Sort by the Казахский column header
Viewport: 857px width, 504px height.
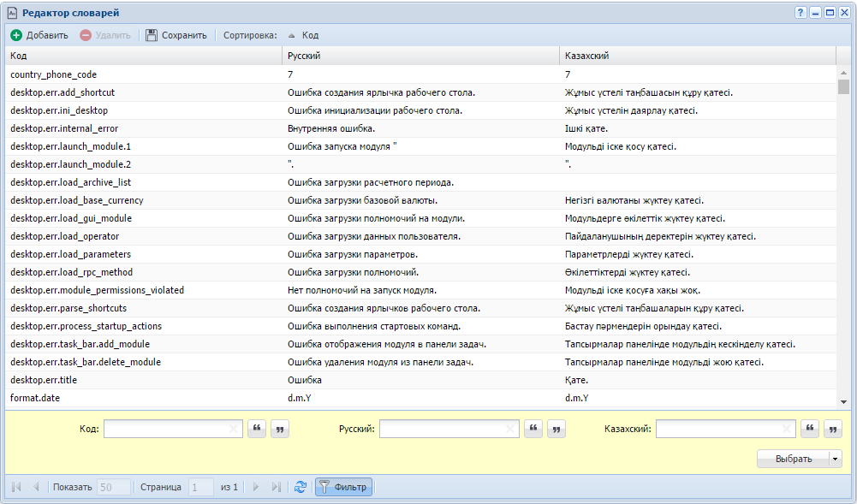(697, 56)
